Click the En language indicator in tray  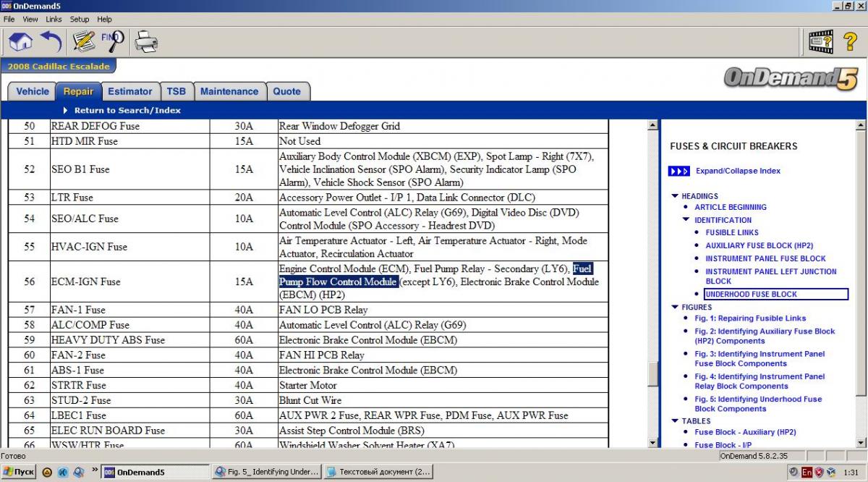807,472
